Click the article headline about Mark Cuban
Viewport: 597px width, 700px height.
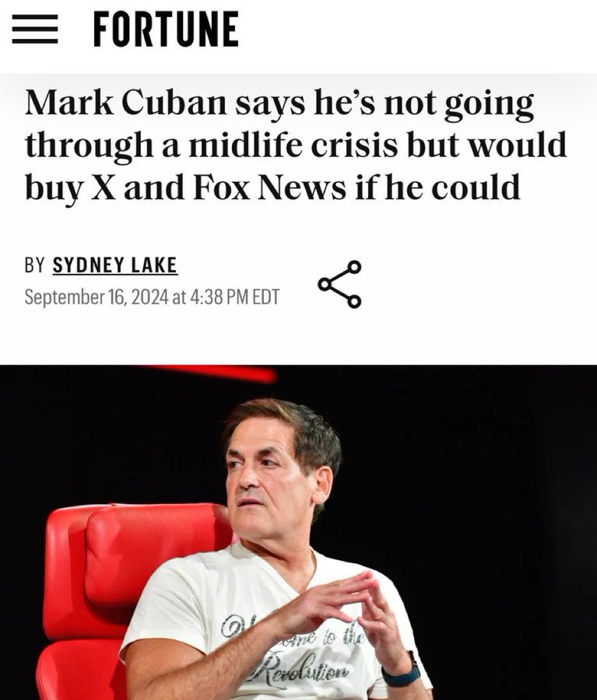295,145
